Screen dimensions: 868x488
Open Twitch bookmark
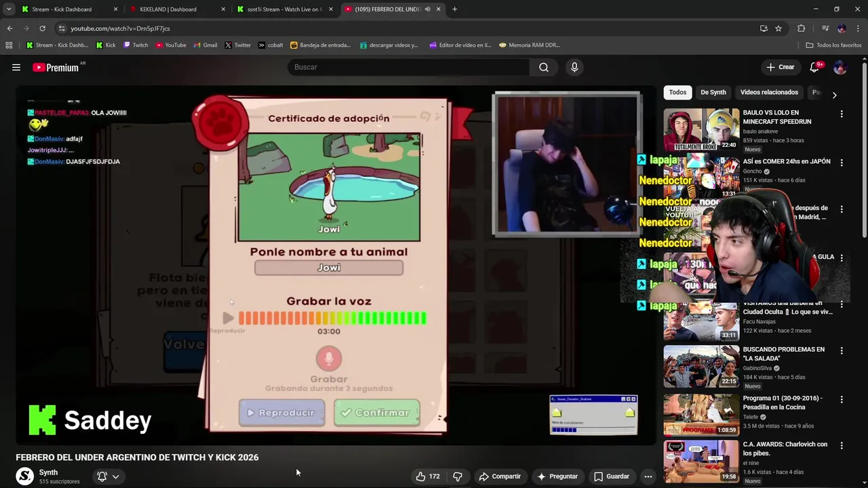coord(136,45)
